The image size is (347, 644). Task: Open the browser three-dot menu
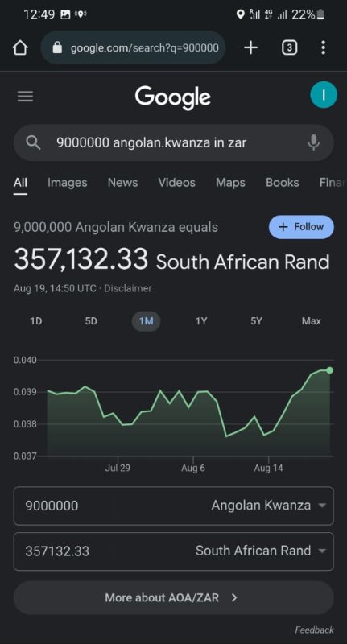pos(323,48)
